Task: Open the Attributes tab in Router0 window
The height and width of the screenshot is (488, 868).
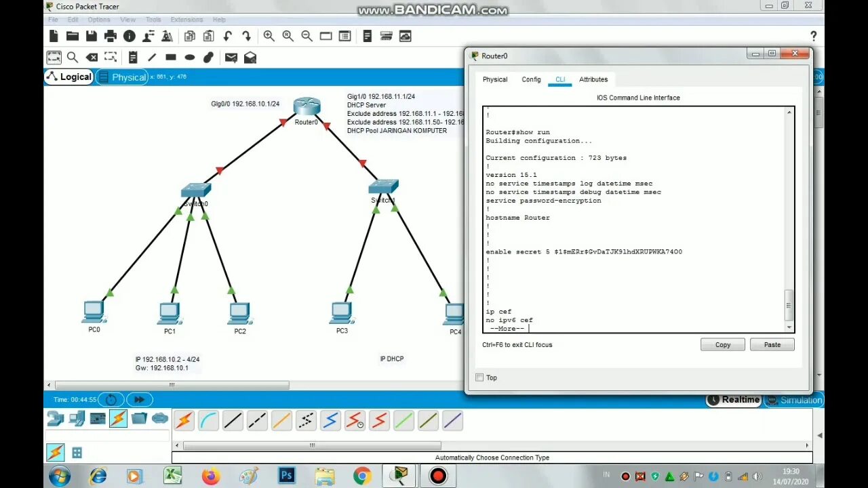Action: coord(593,79)
